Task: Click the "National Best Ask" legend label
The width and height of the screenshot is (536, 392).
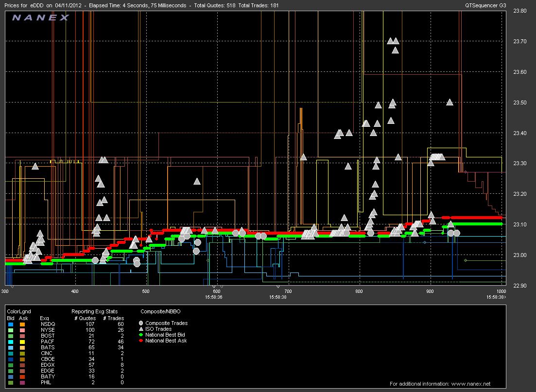Action: point(166,341)
